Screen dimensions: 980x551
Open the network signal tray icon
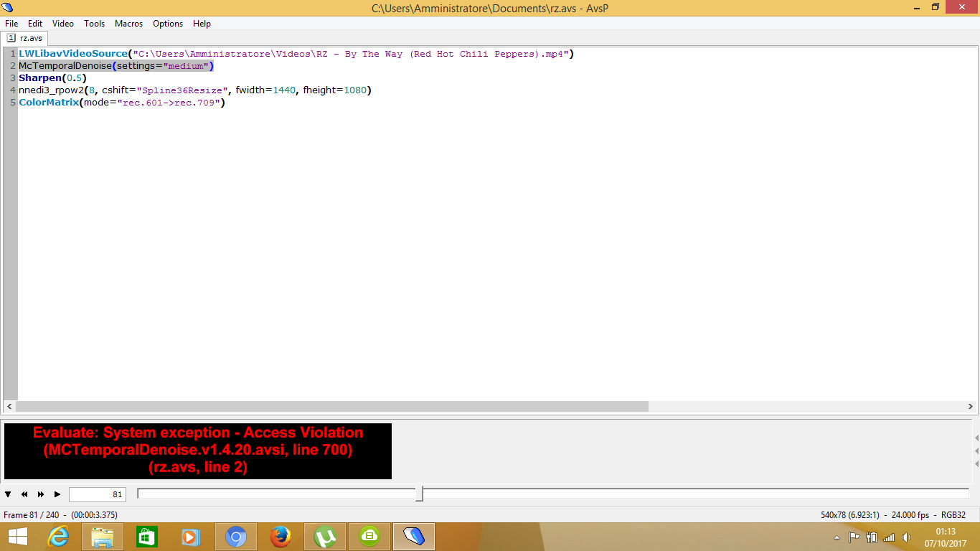tap(889, 537)
